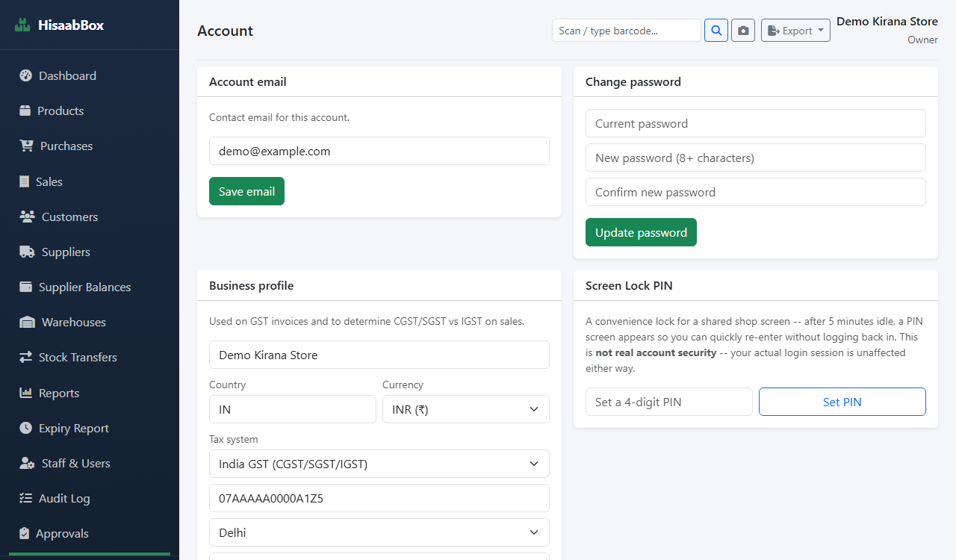Open the Tax system dropdown
Viewport: 956px width, 560px height.
[379, 464]
